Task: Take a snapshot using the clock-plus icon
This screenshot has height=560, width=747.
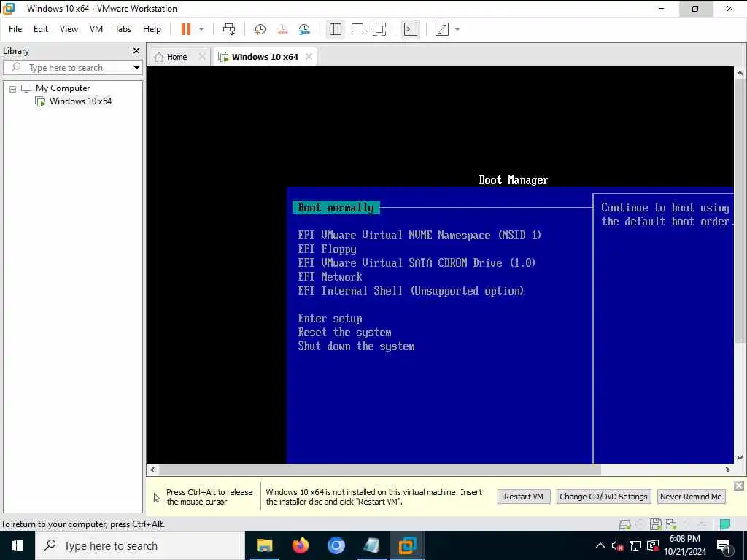Action: coord(260,29)
